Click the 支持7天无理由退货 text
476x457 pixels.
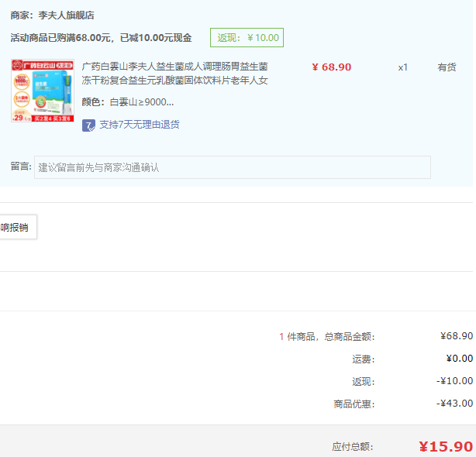point(139,125)
